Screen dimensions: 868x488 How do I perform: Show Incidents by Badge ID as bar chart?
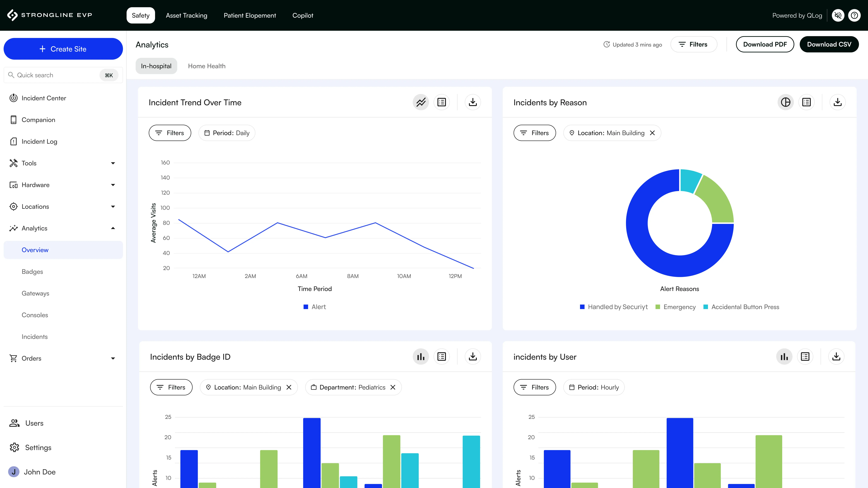click(x=421, y=357)
